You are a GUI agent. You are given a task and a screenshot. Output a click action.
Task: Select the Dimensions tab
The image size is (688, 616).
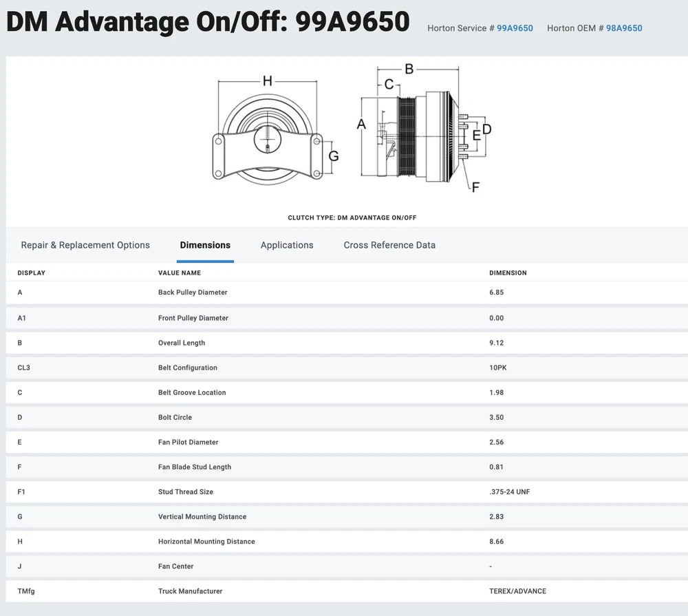tap(205, 245)
